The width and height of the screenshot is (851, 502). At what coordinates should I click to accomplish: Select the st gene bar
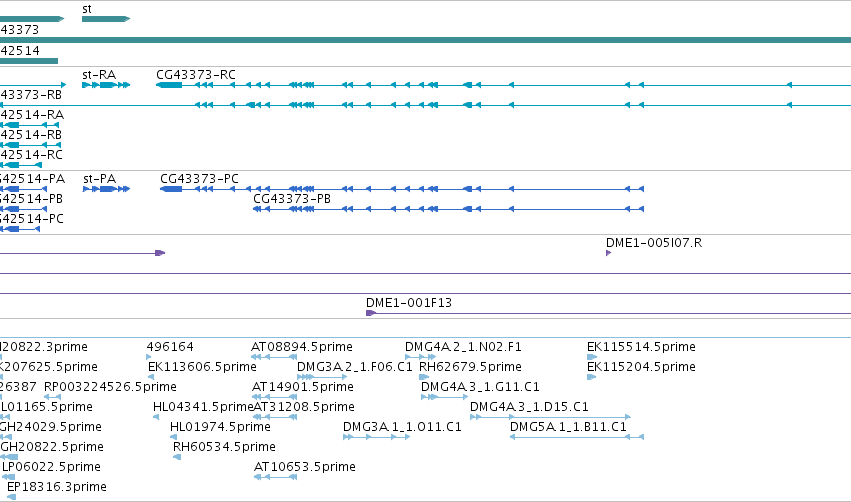click(106, 19)
